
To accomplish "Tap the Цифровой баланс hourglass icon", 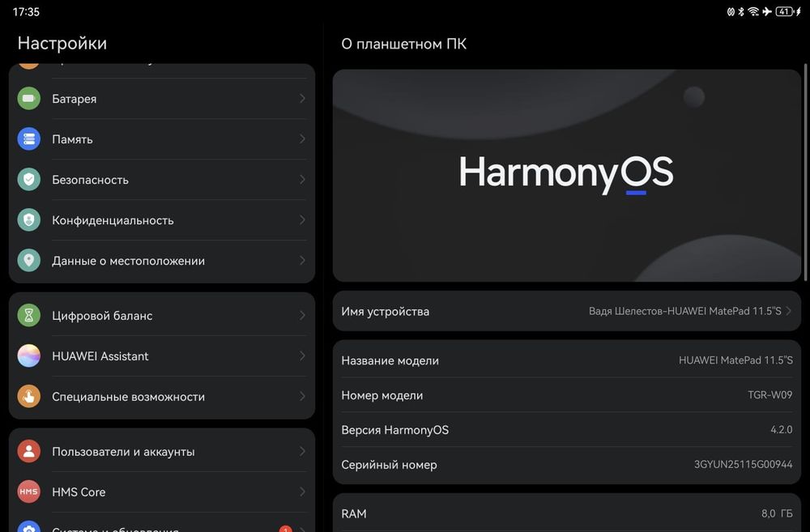I will pyautogui.click(x=29, y=315).
